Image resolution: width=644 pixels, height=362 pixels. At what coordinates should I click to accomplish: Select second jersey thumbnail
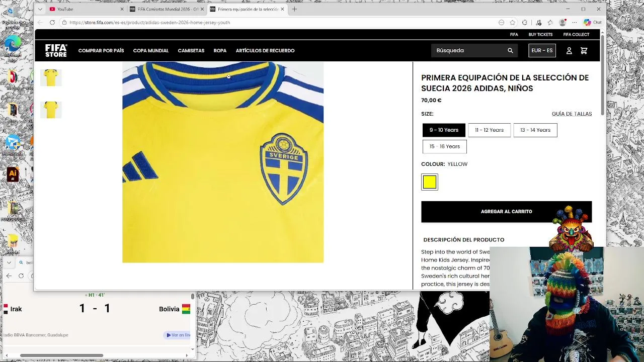tap(51, 110)
